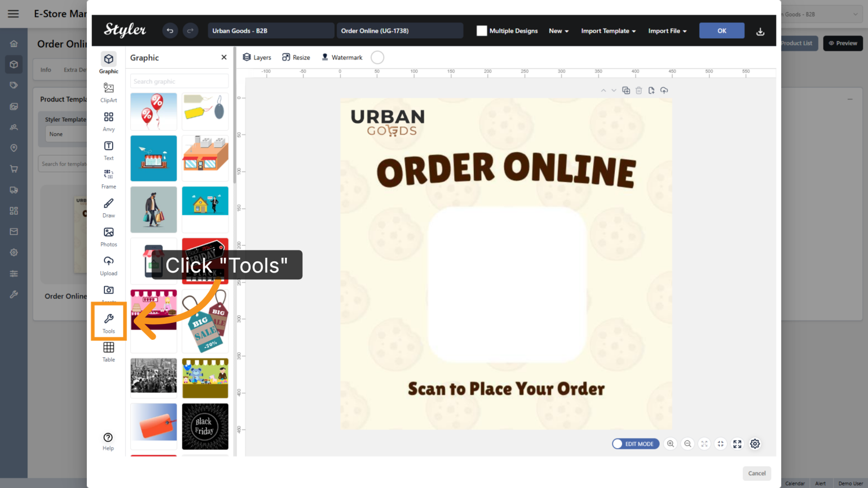
Task: Expand the New dropdown menu
Action: [x=559, y=31]
